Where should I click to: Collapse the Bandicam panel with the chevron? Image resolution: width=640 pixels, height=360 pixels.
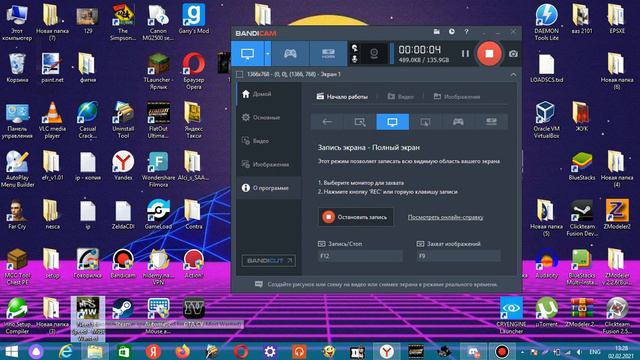(x=513, y=75)
